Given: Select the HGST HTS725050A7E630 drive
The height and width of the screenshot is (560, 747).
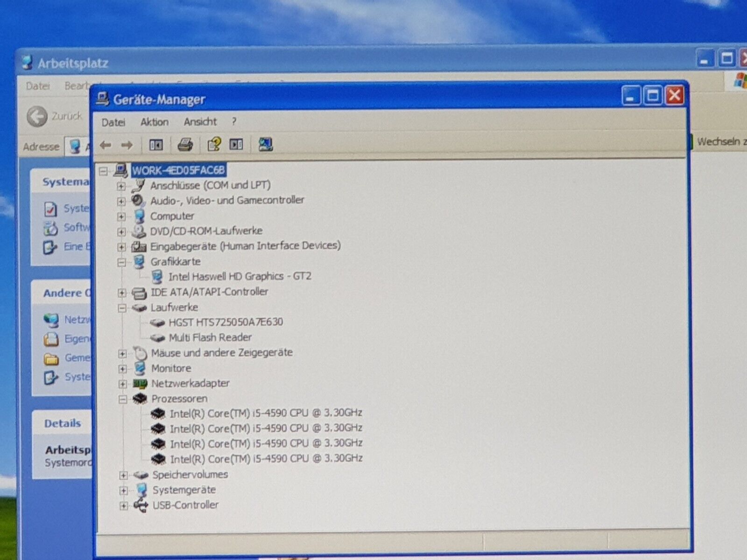Looking at the screenshot, I should click(226, 322).
